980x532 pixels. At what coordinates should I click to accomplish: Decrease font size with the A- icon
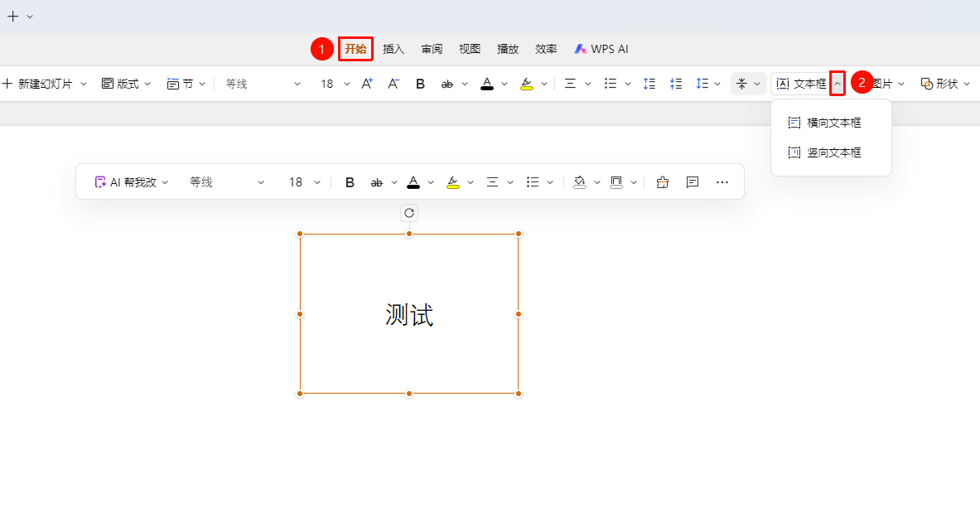(x=393, y=83)
